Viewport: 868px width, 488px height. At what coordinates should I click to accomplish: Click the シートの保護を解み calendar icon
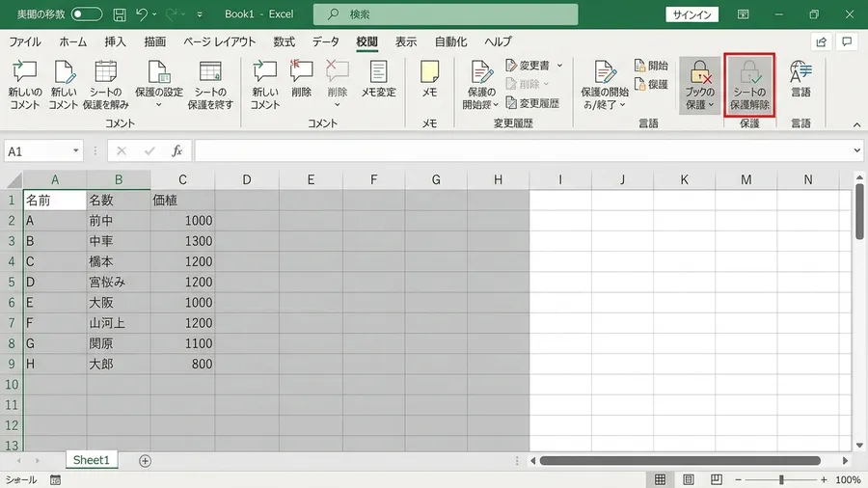coord(105,72)
